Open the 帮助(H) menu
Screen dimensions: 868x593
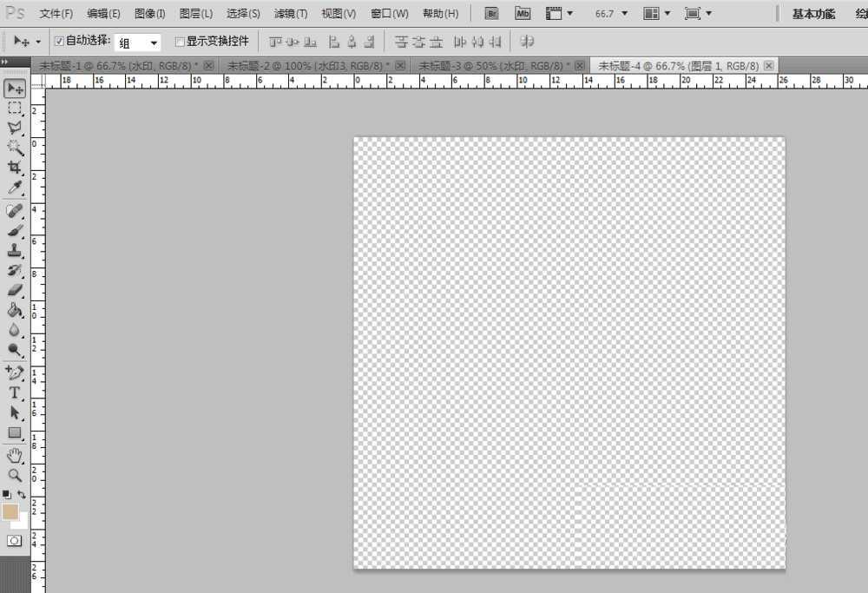[x=440, y=13]
